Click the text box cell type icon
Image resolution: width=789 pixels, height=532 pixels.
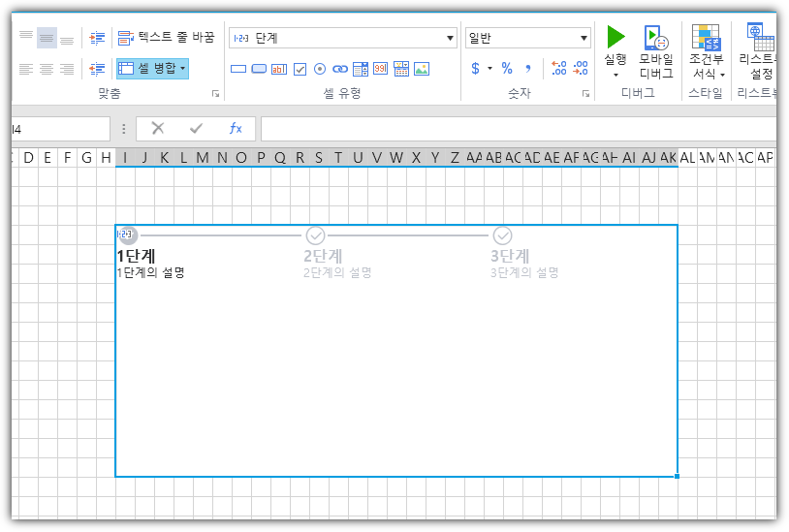[279, 69]
